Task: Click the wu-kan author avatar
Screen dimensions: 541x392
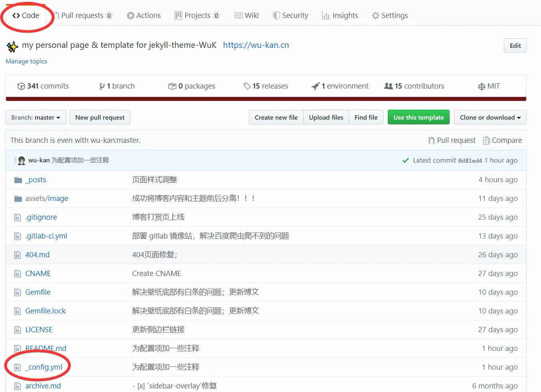Action: (22, 160)
